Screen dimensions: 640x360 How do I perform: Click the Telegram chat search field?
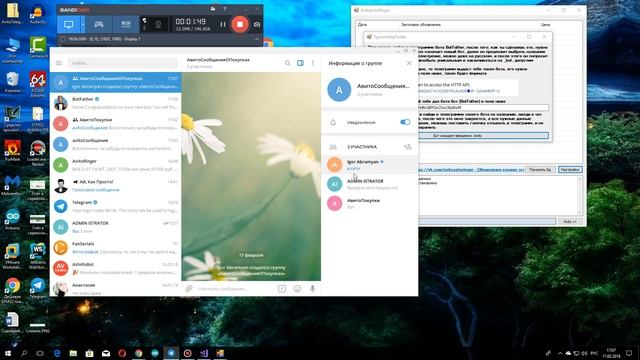point(123,63)
